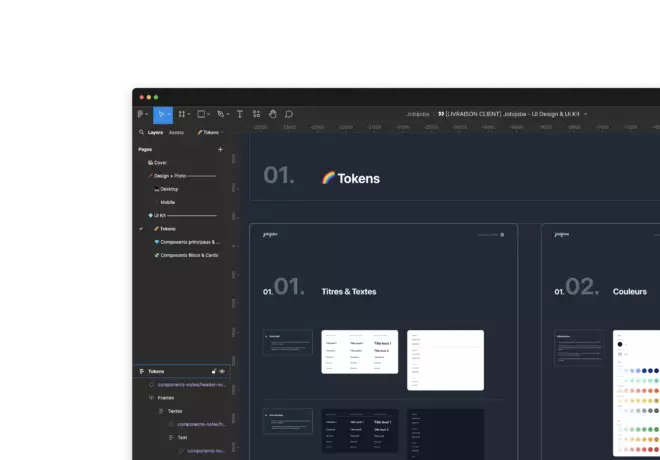660x460 pixels.
Task: Activate the Comment tool
Action: [x=289, y=114]
